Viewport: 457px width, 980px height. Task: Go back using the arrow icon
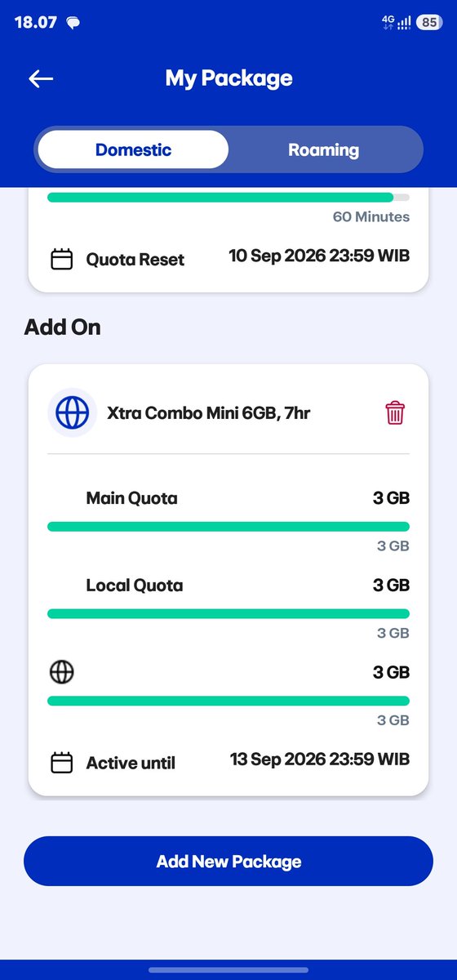coord(41,78)
